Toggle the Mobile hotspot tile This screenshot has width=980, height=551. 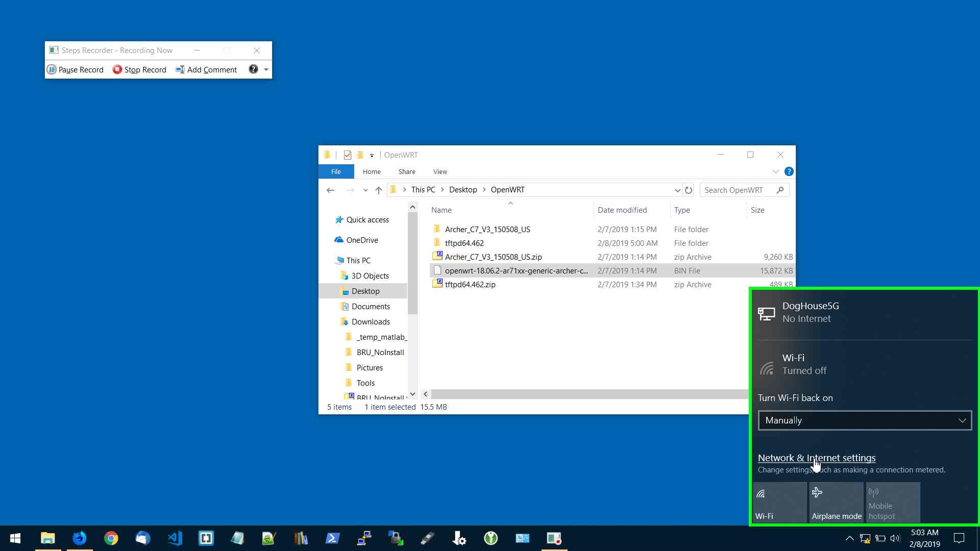[893, 503]
